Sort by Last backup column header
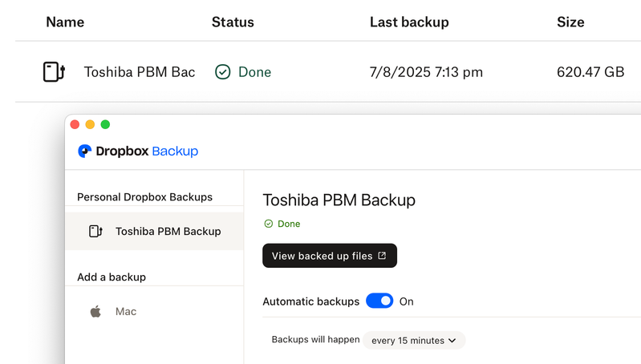This screenshot has width=641, height=364. (409, 22)
